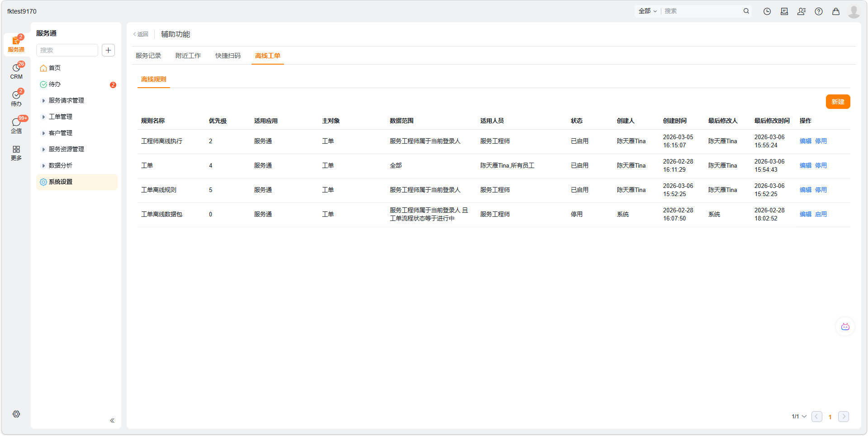The height and width of the screenshot is (436, 868).
Task: Open the assistant robot floating icon
Action: click(845, 327)
